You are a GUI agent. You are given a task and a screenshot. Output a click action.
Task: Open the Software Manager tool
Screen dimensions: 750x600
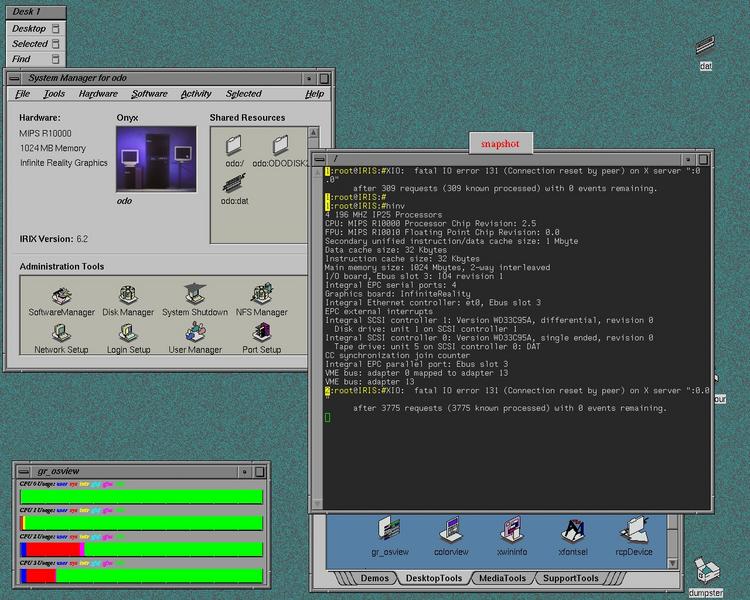tap(62, 302)
